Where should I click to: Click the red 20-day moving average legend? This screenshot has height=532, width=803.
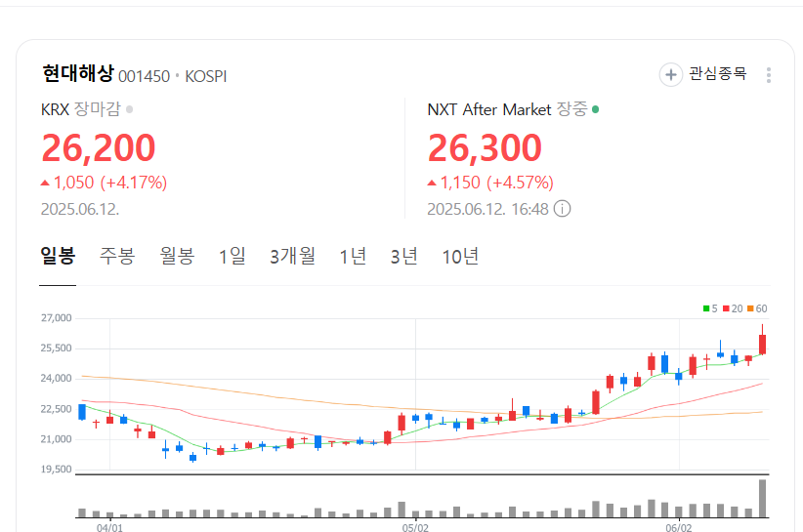[x=733, y=308]
